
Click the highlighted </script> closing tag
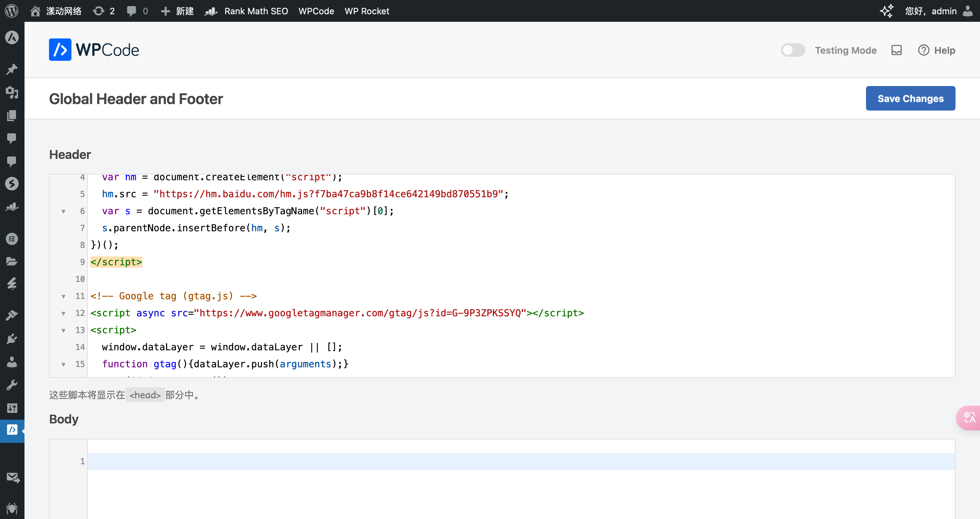pos(116,262)
